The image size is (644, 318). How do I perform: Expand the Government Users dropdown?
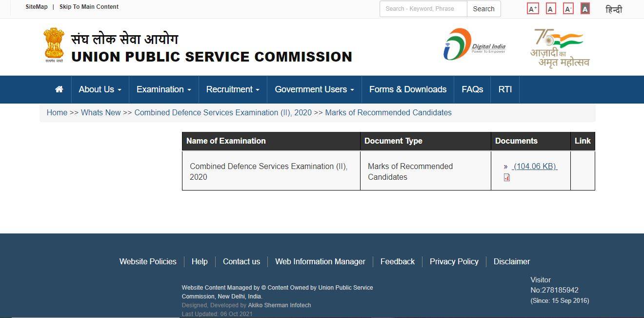314,89
